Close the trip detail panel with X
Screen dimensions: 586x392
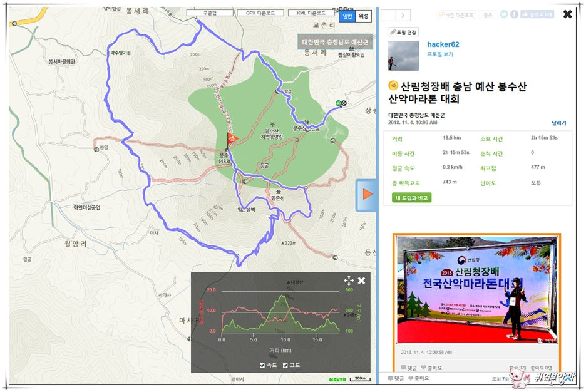pos(567,14)
